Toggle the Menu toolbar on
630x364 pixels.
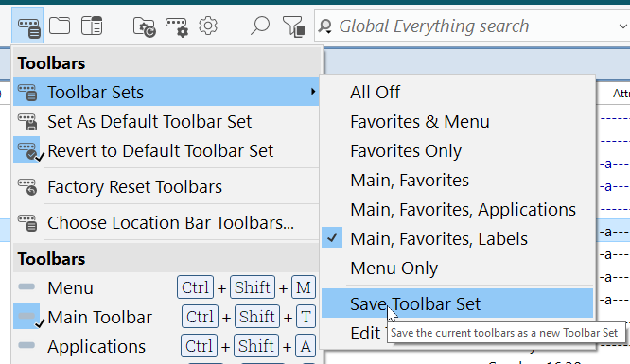166,287
